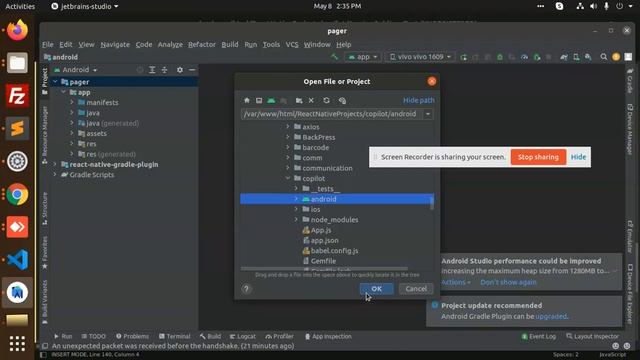Select the assets folder in Project tree
The image size is (640, 360).
93,133
